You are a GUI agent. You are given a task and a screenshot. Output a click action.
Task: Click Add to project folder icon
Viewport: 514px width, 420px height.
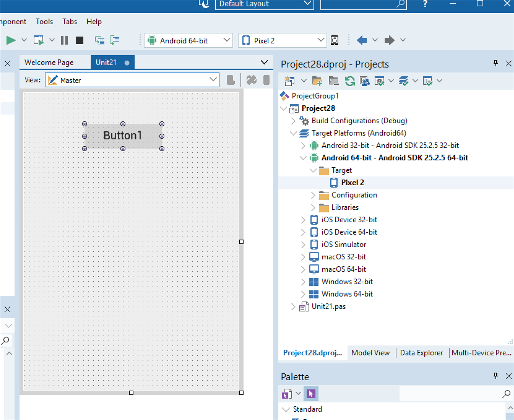point(317,81)
